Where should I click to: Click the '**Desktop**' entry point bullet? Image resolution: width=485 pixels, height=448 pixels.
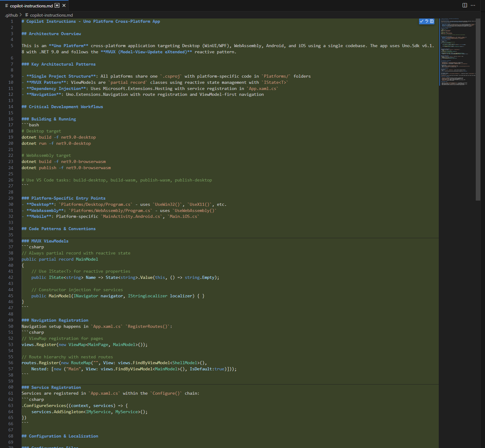(124, 204)
